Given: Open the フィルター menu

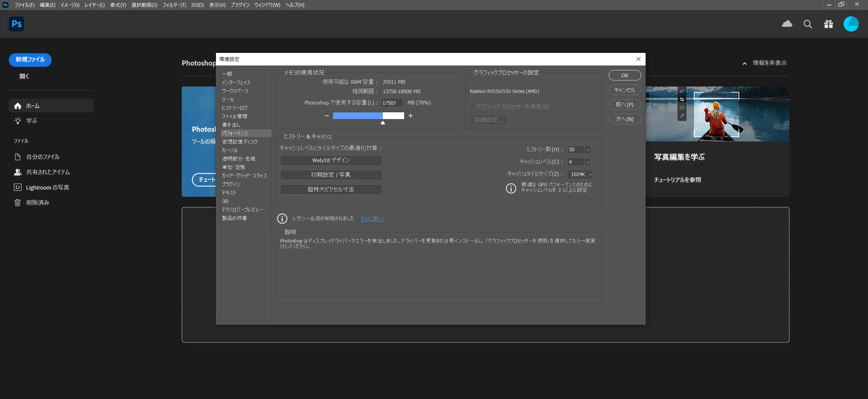Looking at the screenshot, I should point(174,5).
